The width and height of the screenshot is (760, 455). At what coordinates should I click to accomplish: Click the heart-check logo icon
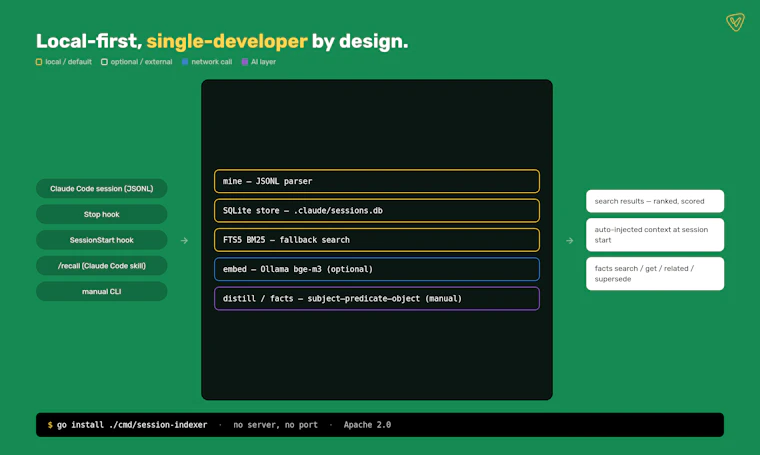(735, 22)
